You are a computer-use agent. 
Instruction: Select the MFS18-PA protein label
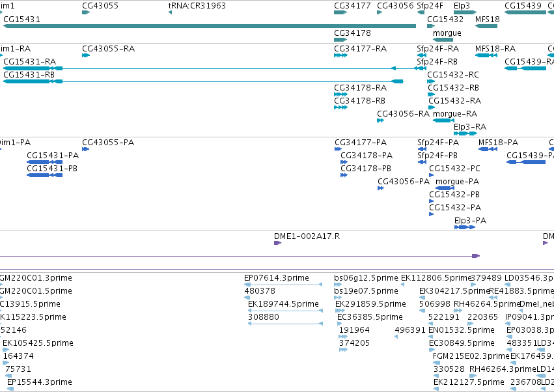[498, 143]
